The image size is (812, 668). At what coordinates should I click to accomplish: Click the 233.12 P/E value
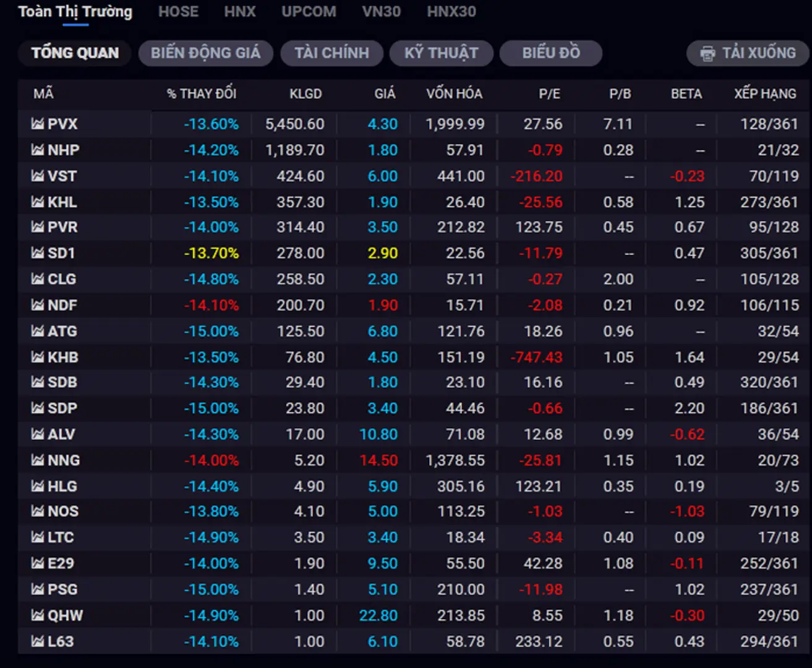[539, 641]
